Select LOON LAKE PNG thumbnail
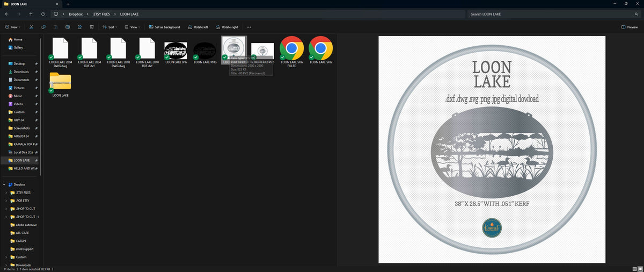This screenshot has height=272, width=644. [x=205, y=52]
